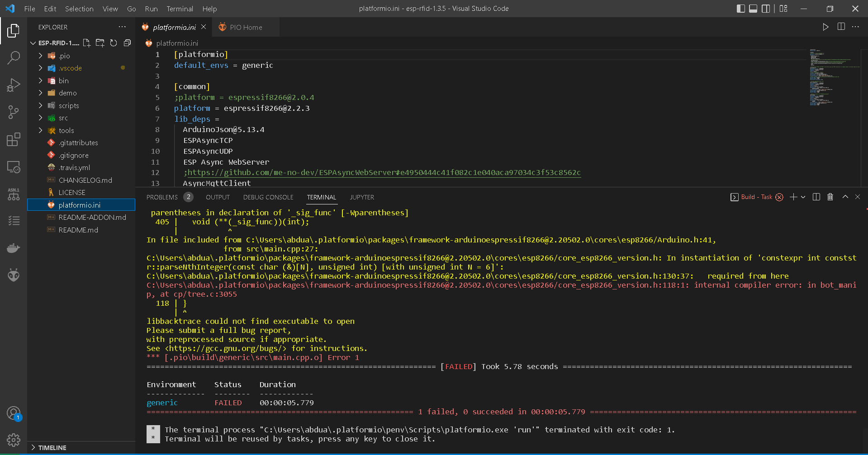Viewport: 868px width, 455px height.
Task: Open the Search view in activity bar
Action: point(14,57)
